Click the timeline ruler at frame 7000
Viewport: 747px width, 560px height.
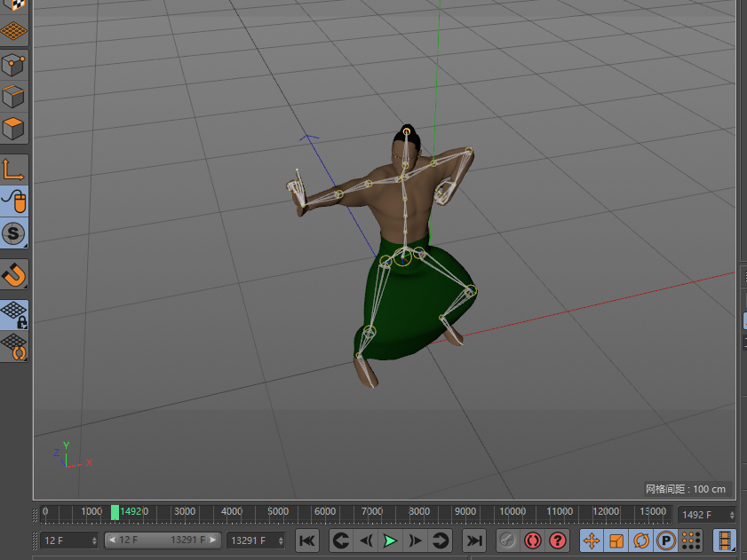pyautogui.click(x=372, y=512)
